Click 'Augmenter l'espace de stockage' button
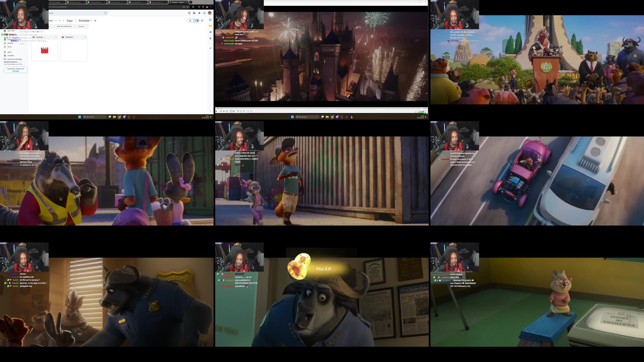The height and width of the screenshot is (362, 644). point(15,70)
